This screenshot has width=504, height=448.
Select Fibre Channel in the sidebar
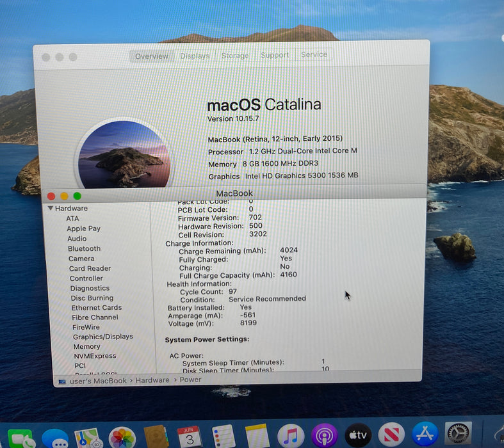[95, 317]
